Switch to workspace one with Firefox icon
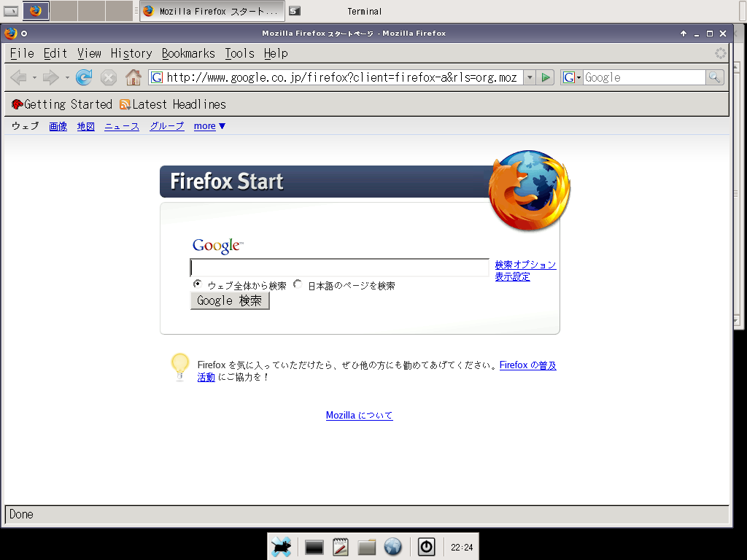Image resolution: width=747 pixels, height=560 pixels. pyautogui.click(x=36, y=10)
